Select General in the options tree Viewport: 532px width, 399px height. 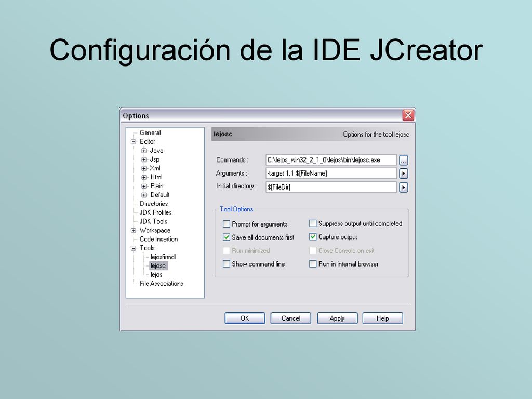[x=150, y=132]
